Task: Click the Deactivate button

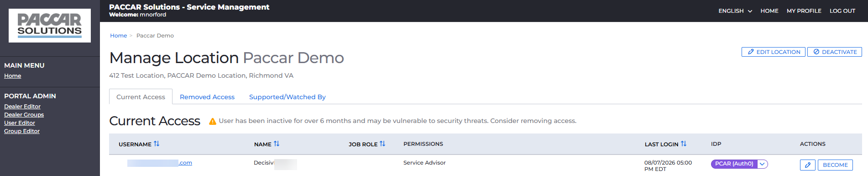Action: (x=835, y=52)
